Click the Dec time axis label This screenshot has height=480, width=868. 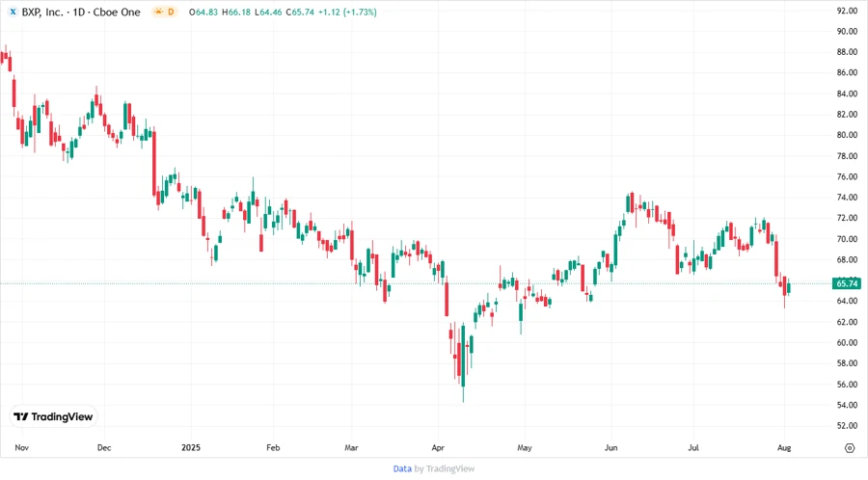104,447
